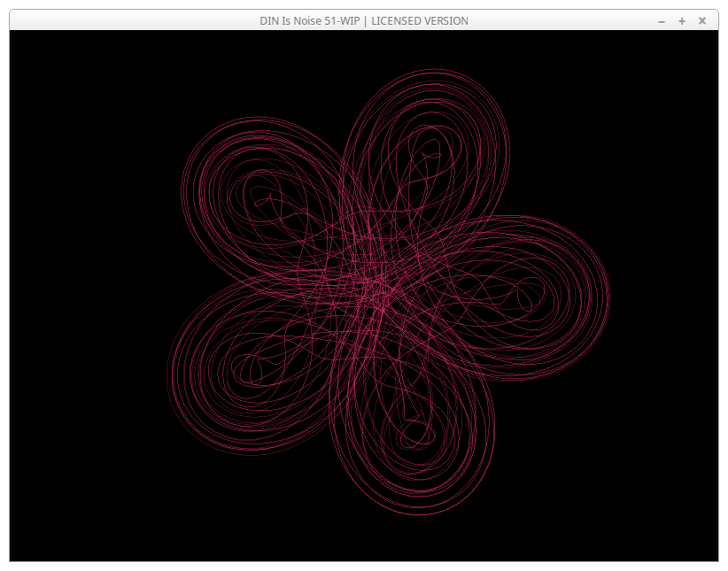The height and width of the screenshot is (571, 728).
Task: Click the "LICENSED VERSION" text in title bar
Action: click(x=420, y=21)
